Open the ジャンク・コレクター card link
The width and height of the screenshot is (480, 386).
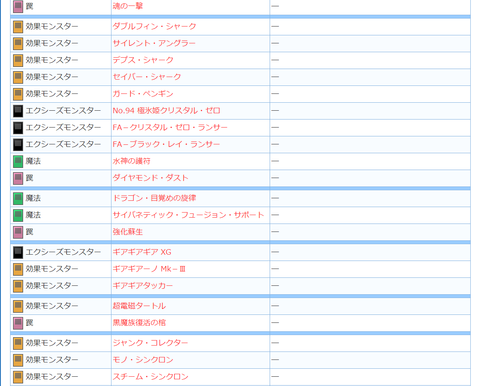pos(150,343)
